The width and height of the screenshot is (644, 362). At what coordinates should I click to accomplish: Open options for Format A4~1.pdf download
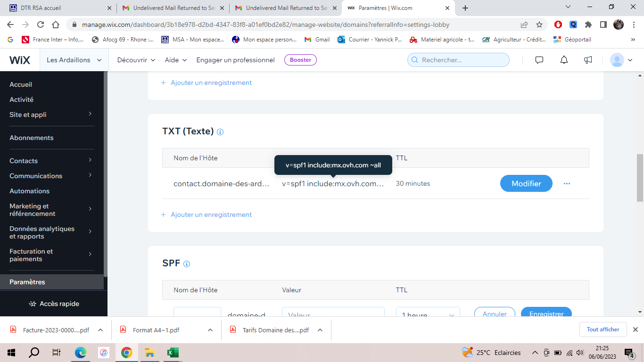210,330
